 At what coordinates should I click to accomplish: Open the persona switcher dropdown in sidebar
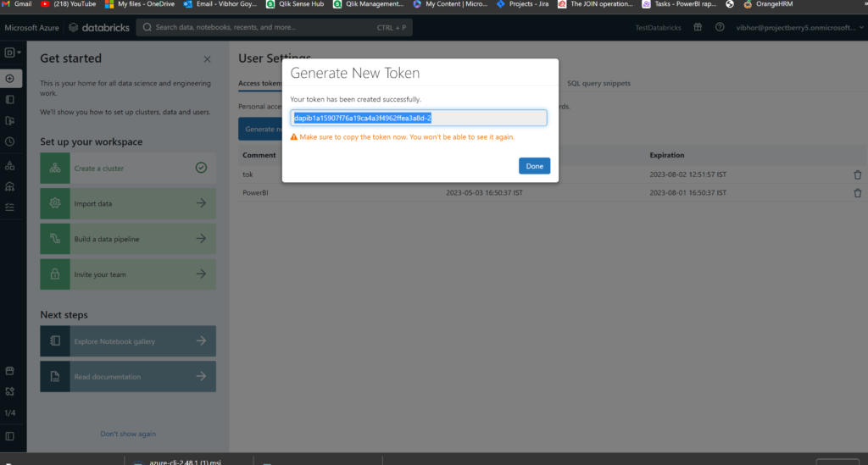point(12,53)
